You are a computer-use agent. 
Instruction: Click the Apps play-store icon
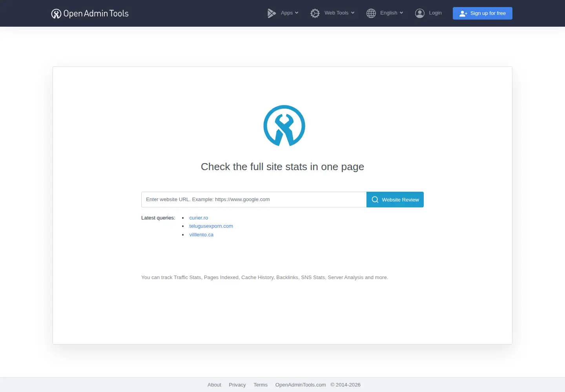pos(272,13)
